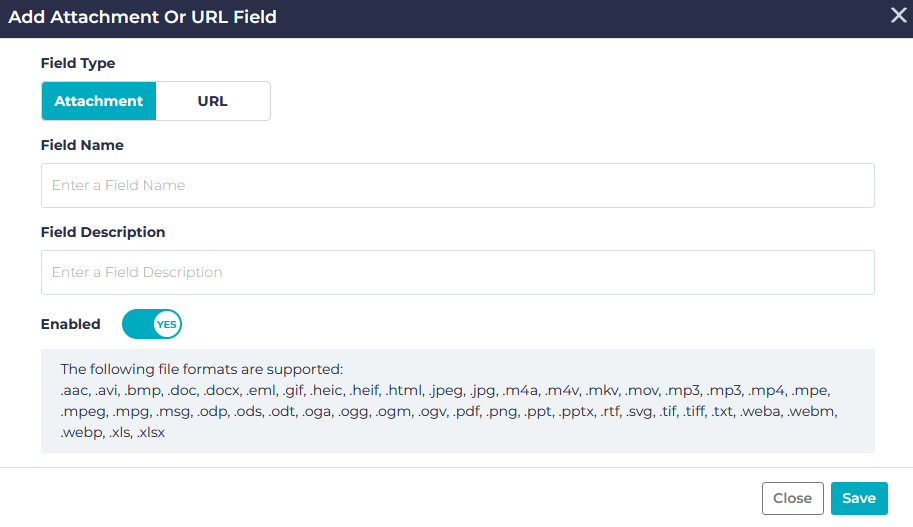
Task: Click the .webp format text
Action: [80, 433]
